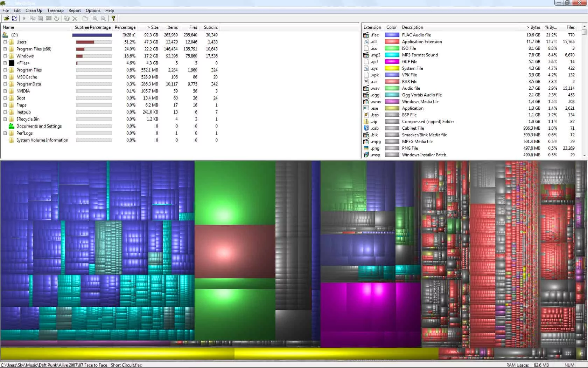
Task: Click the .rar file type icon
Action: (366, 82)
